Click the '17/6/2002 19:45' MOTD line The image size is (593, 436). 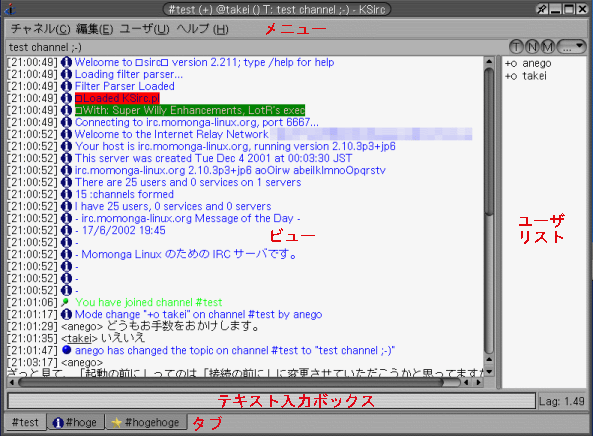[120, 230]
